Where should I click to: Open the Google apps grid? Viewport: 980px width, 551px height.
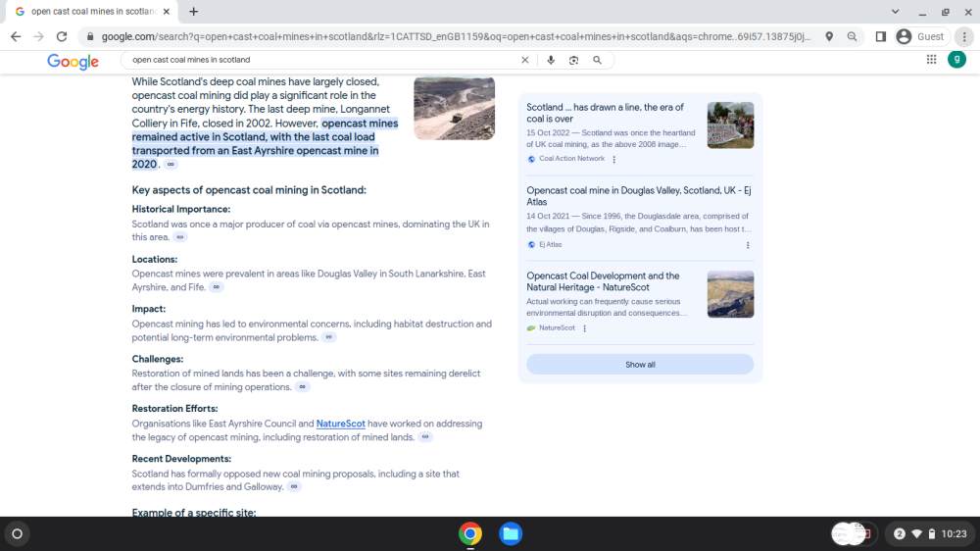[x=931, y=60]
